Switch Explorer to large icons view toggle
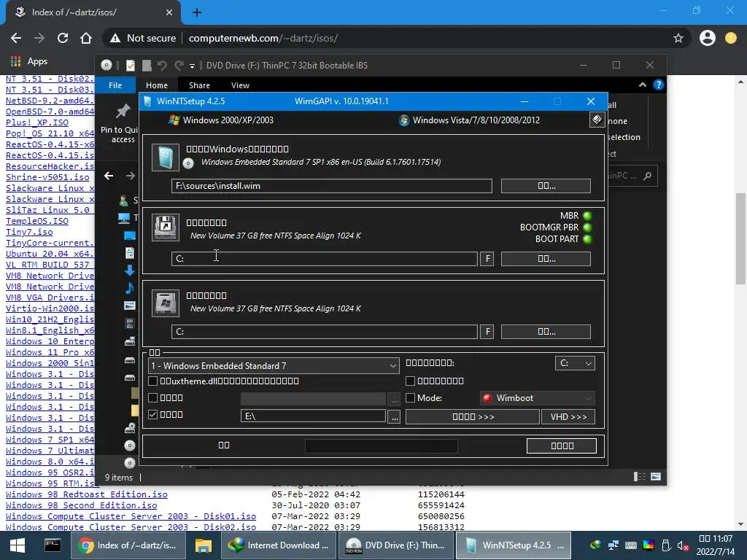The image size is (747, 560). click(656, 477)
